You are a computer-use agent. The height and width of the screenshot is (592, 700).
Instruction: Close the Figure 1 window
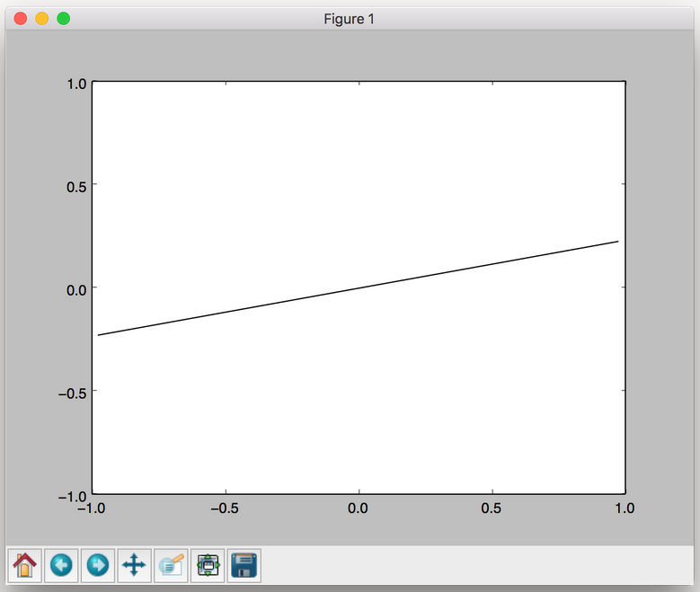tap(21, 18)
